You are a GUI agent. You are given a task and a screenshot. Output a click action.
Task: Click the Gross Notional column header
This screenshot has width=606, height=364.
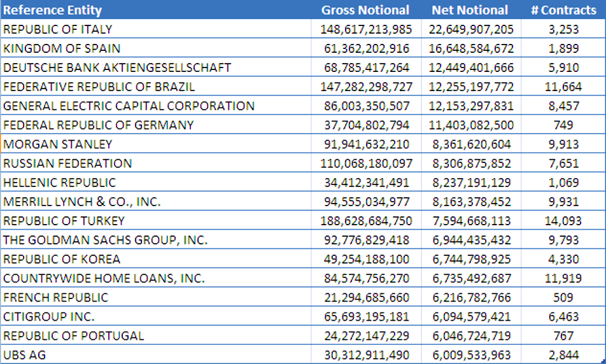click(x=365, y=10)
